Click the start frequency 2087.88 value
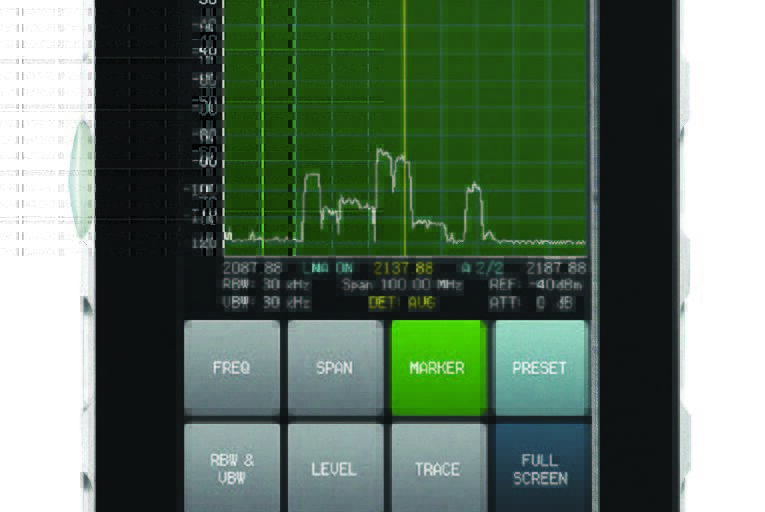 (x=252, y=269)
